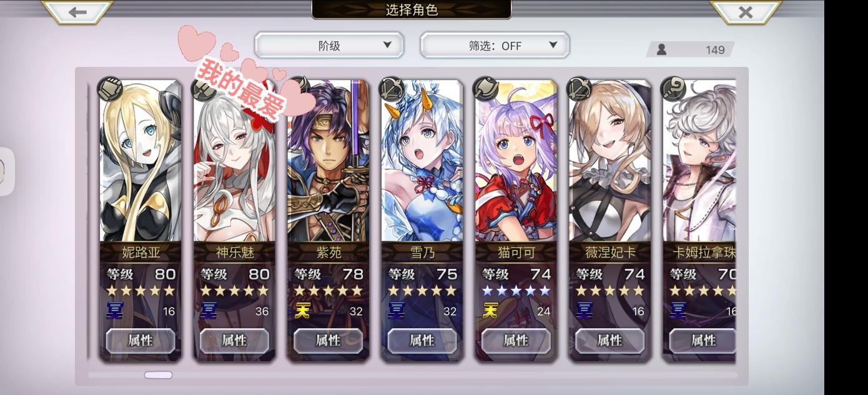Open the 阶级 sort dropdown
This screenshot has width=868, height=395.
329,46
